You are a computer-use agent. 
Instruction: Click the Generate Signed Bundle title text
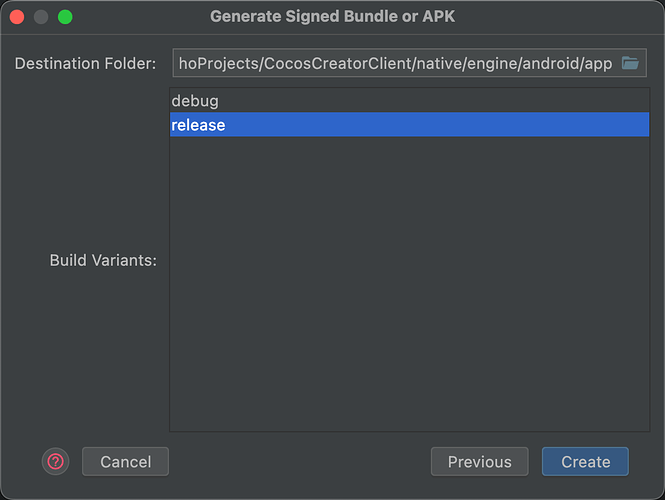coord(333,17)
